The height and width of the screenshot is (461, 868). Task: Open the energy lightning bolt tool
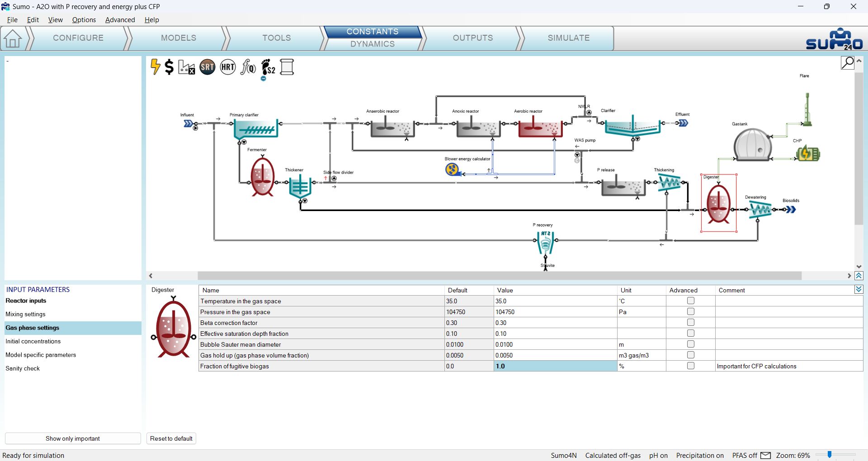click(x=155, y=67)
